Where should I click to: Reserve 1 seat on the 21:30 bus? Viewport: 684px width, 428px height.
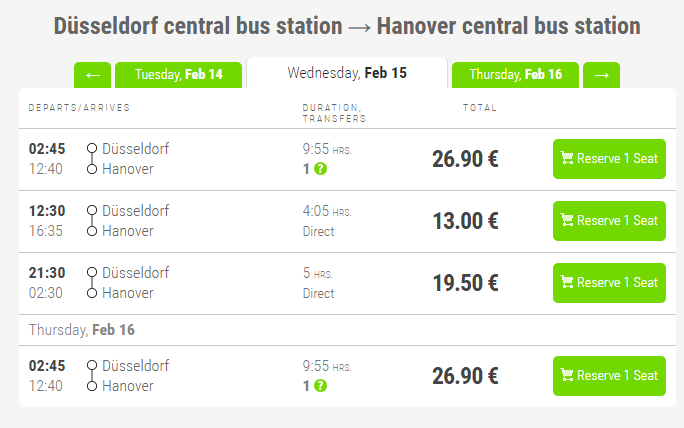click(x=608, y=283)
